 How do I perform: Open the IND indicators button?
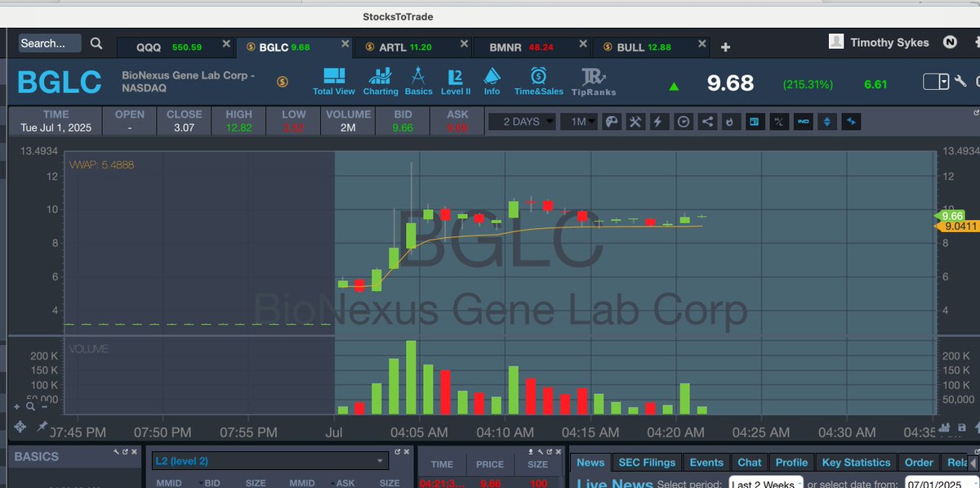804,122
